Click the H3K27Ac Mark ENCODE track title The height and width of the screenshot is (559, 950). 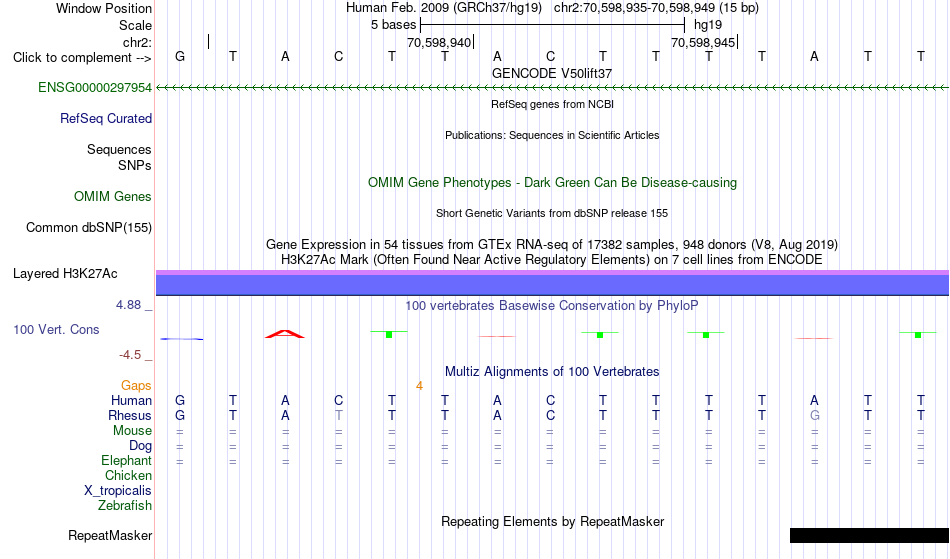pos(552,260)
